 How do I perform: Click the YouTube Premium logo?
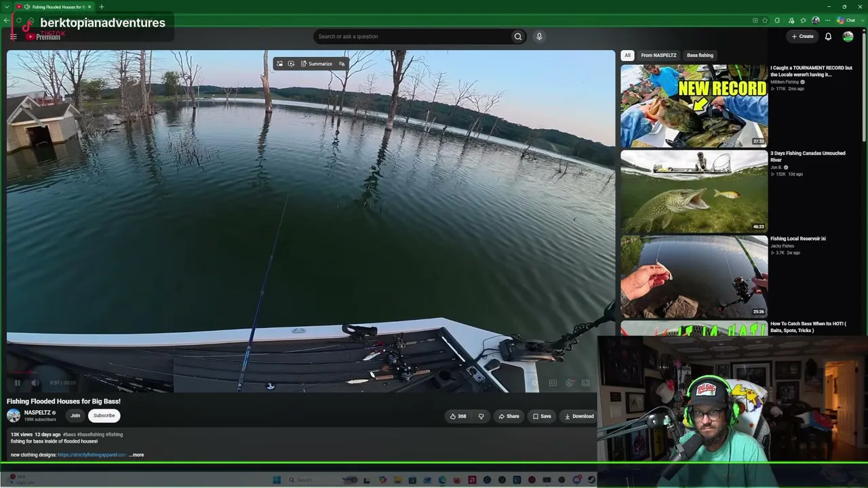pos(43,37)
